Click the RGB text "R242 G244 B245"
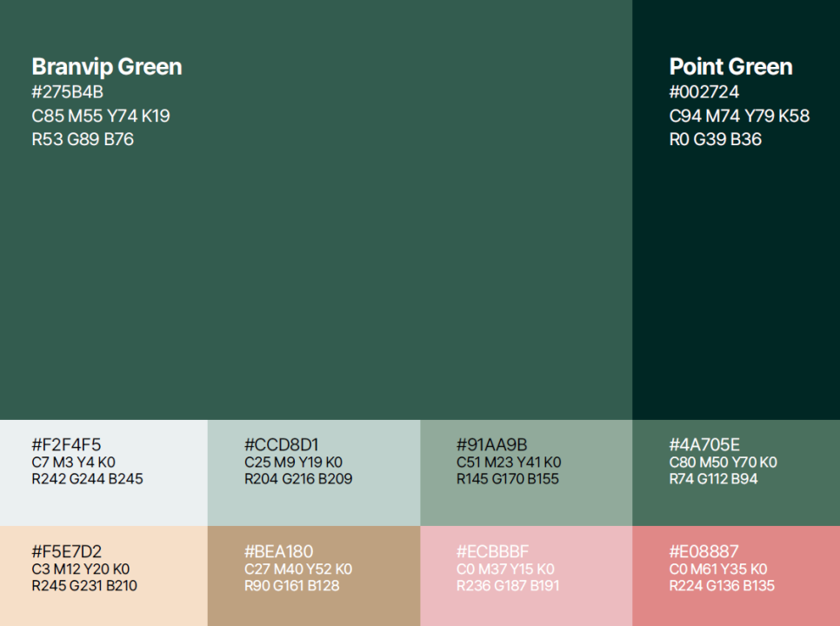Screen dimensions: 840x626 [x=87, y=479]
